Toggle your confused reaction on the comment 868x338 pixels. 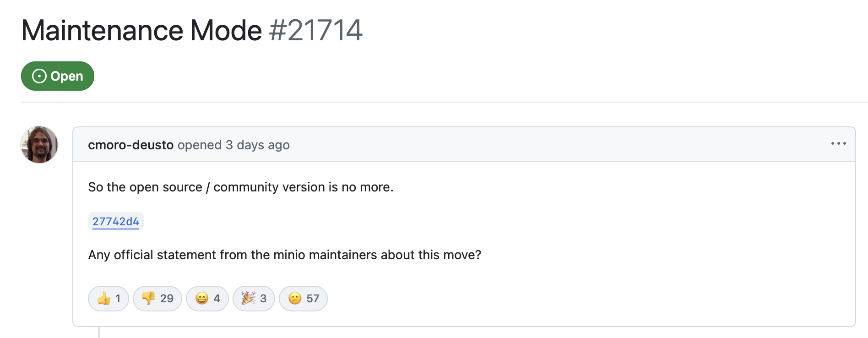(x=303, y=298)
